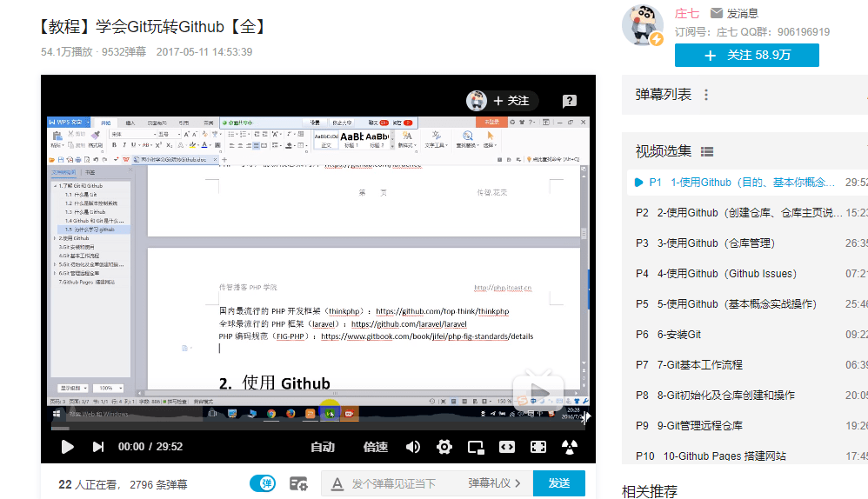Click the large TV-shaped play overlay icon

click(538, 390)
